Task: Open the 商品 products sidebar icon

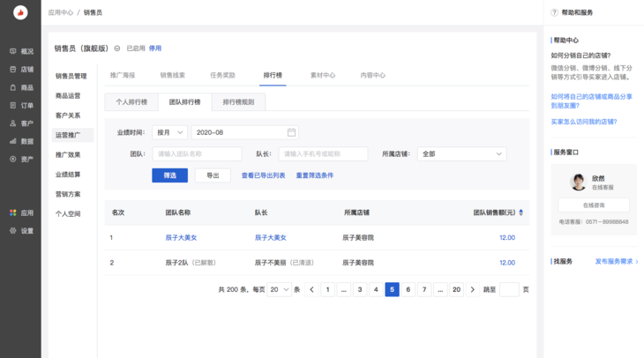Action: click(x=13, y=87)
